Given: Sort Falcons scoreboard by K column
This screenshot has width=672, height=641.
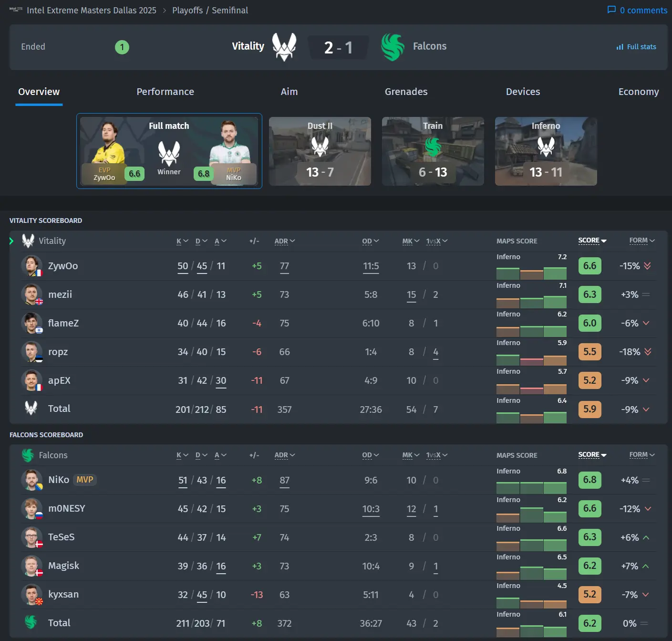Looking at the screenshot, I should click(182, 455).
